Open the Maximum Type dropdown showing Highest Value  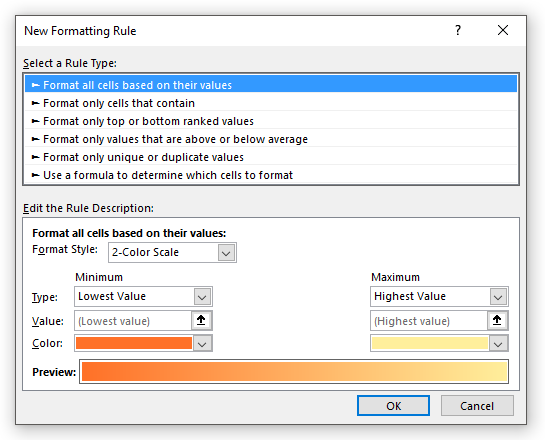click(x=439, y=296)
